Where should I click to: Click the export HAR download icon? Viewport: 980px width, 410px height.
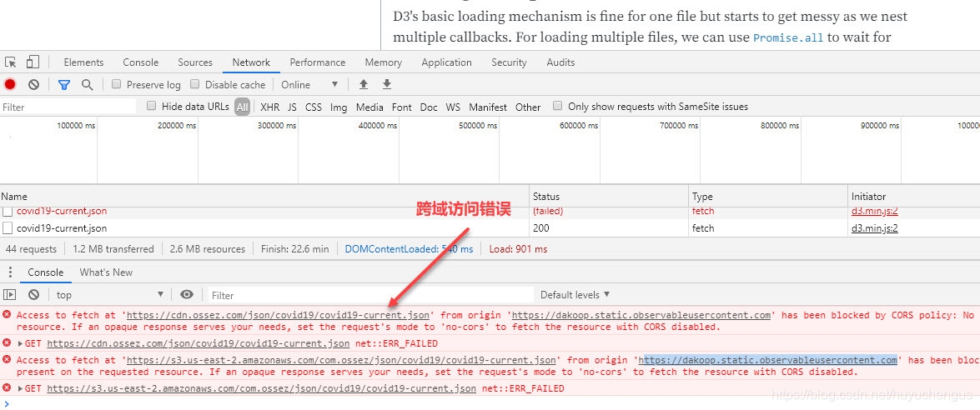(387, 85)
